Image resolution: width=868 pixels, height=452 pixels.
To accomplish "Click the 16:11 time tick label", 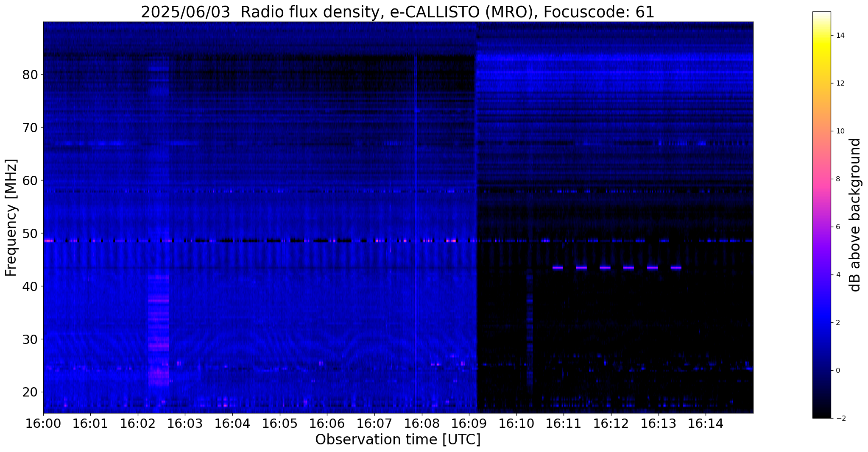I will coord(564,423).
